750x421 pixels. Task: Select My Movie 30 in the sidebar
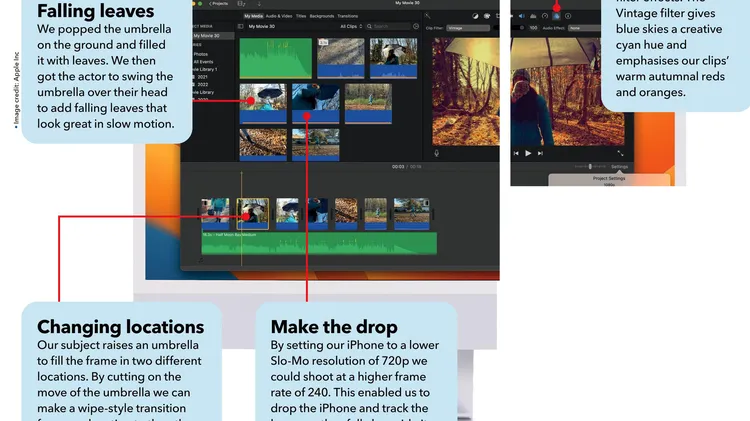pos(213,36)
